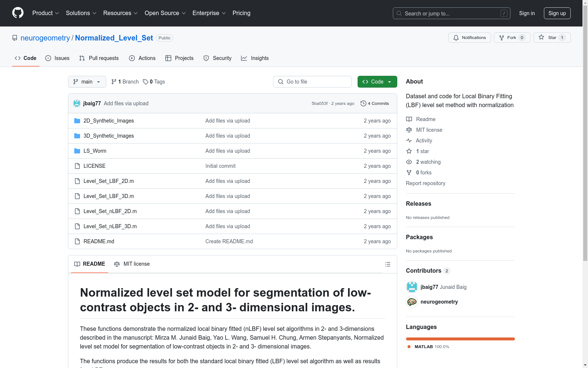
Task: Click the file icon for LICENSE
Action: [x=77, y=166]
